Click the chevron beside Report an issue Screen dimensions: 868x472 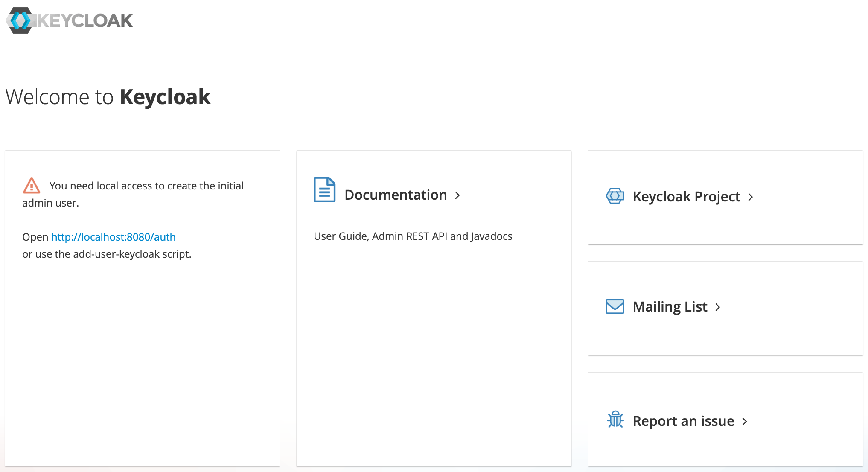[x=745, y=422]
